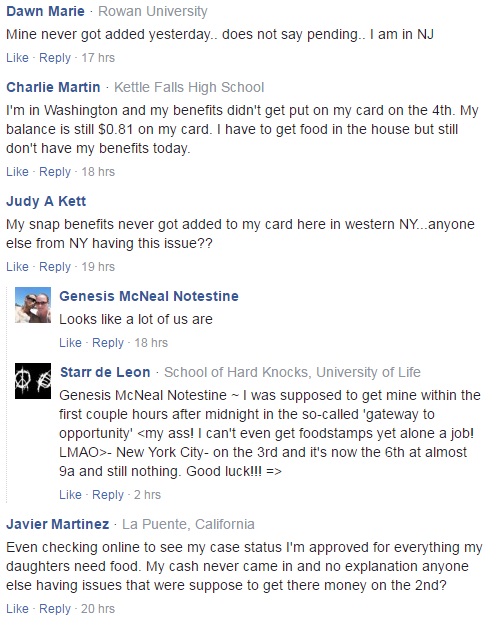This screenshot has height=627, width=504.
Task: Reply to Dawn Marie's comment
Action: pyautogui.click(x=55, y=58)
